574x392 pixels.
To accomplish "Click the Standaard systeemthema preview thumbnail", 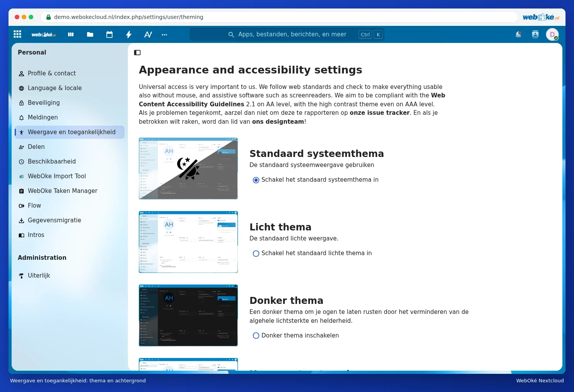I will tap(188, 169).
